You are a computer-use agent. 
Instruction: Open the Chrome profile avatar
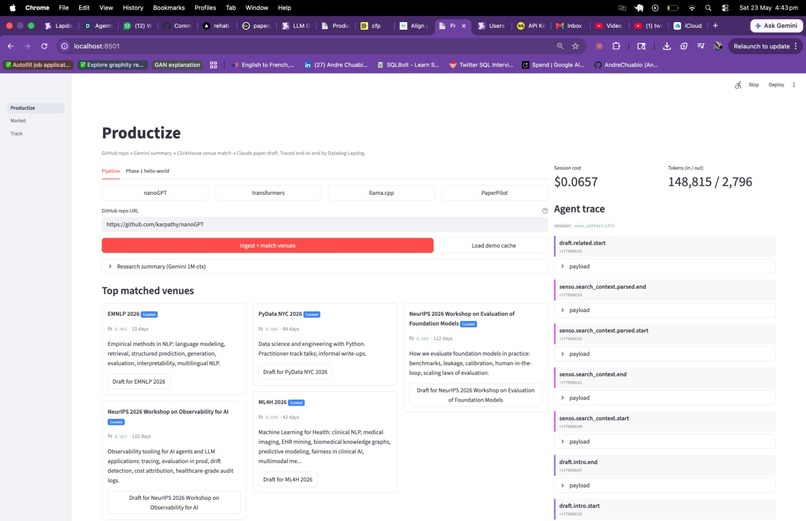pos(718,46)
